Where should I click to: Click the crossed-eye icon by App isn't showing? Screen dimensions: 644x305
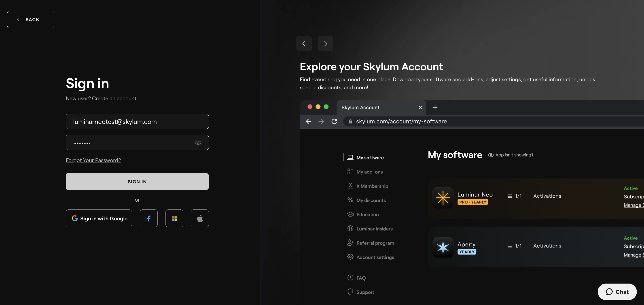[491, 155]
